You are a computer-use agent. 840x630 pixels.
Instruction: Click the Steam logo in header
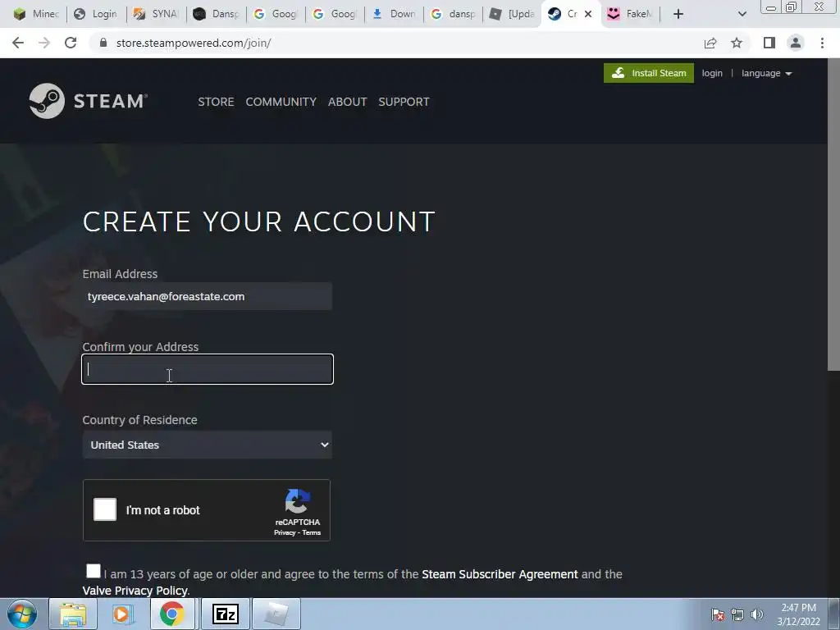click(x=89, y=101)
